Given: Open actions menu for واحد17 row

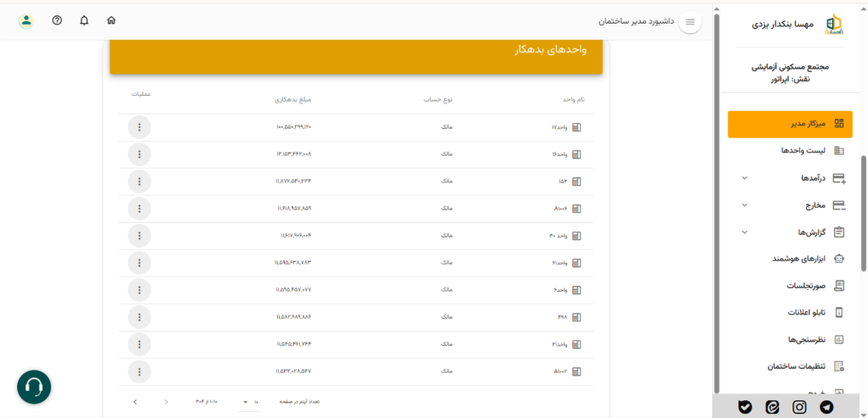Looking at the screenshot, I should (140, 127).
